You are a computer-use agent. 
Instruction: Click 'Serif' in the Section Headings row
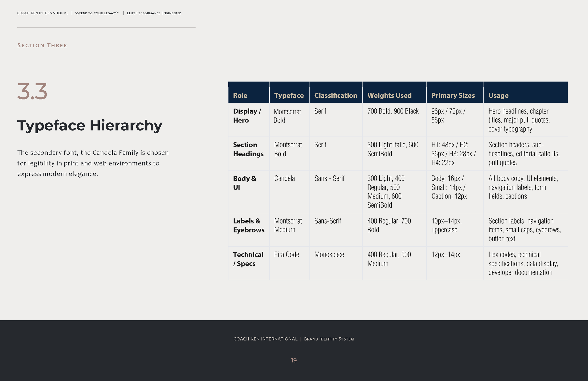[x=320, y=145]
